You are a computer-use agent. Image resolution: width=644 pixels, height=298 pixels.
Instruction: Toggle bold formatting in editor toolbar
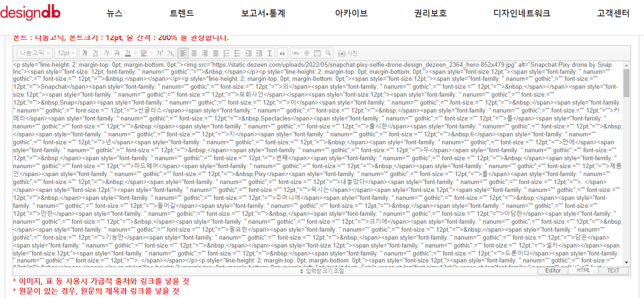(85, 53)
